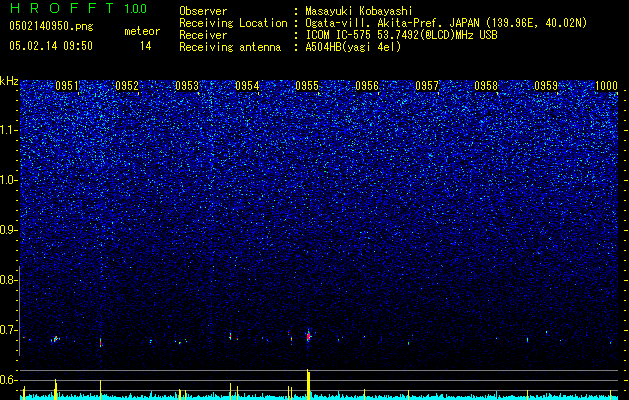This screenshot has width=629, height=400.
Task: Click the kHz axis unit label
Action: [x=9, y=81]
